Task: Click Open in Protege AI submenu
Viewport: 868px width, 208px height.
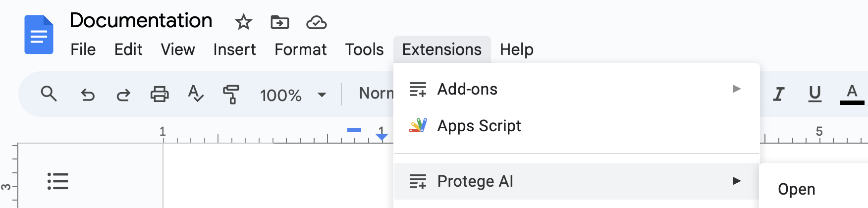Action: point(796,189)
